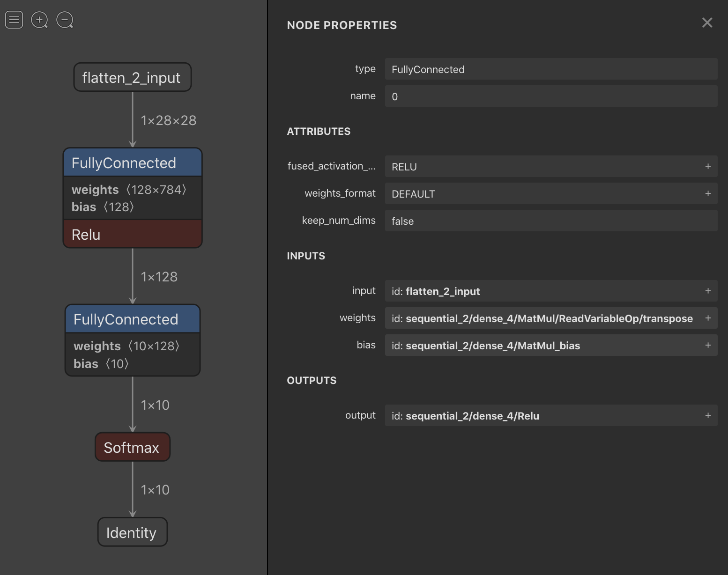Select the Identity output node
The image size is (728, 575).
[132, 532]
